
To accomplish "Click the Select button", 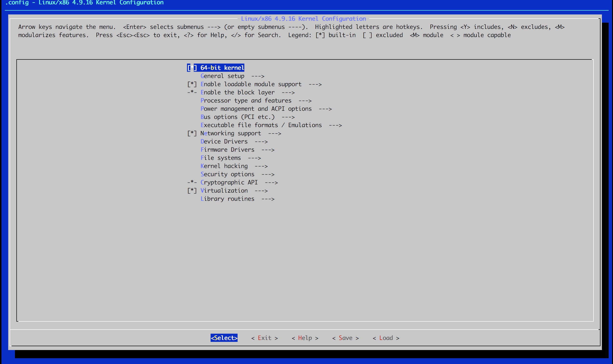I will pyautogui.click(x=224, y=338).
